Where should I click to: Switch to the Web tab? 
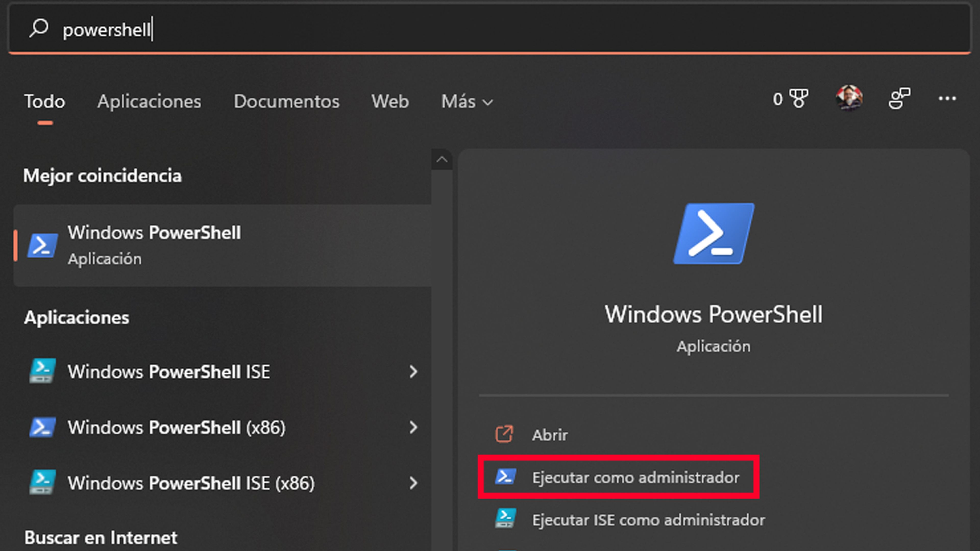pos(390,102)
